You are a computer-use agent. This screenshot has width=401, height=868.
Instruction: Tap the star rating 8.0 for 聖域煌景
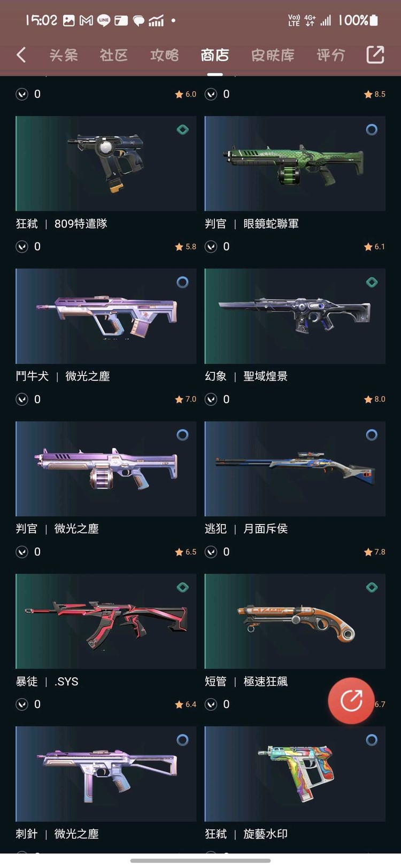click(374, 399)
